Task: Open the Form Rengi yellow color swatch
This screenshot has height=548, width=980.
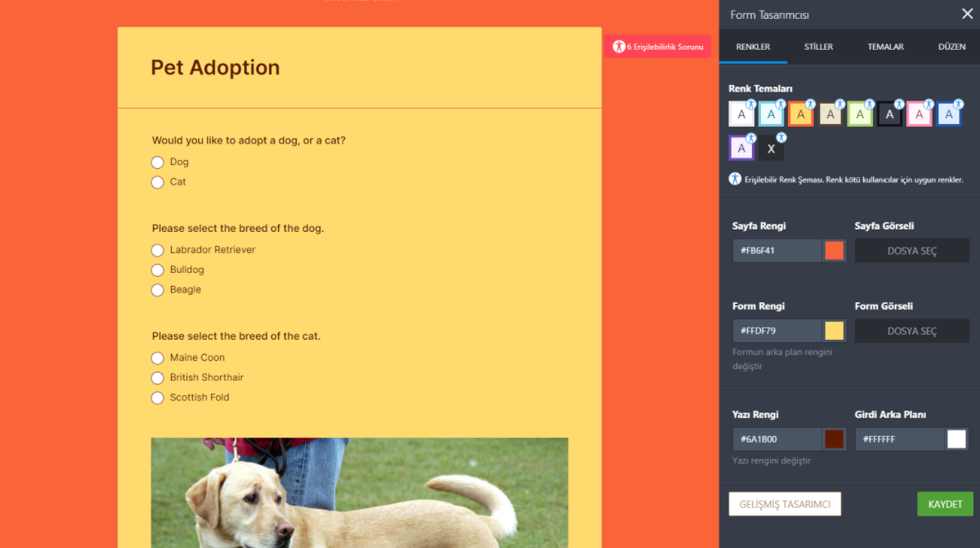Action: point(834,331)
